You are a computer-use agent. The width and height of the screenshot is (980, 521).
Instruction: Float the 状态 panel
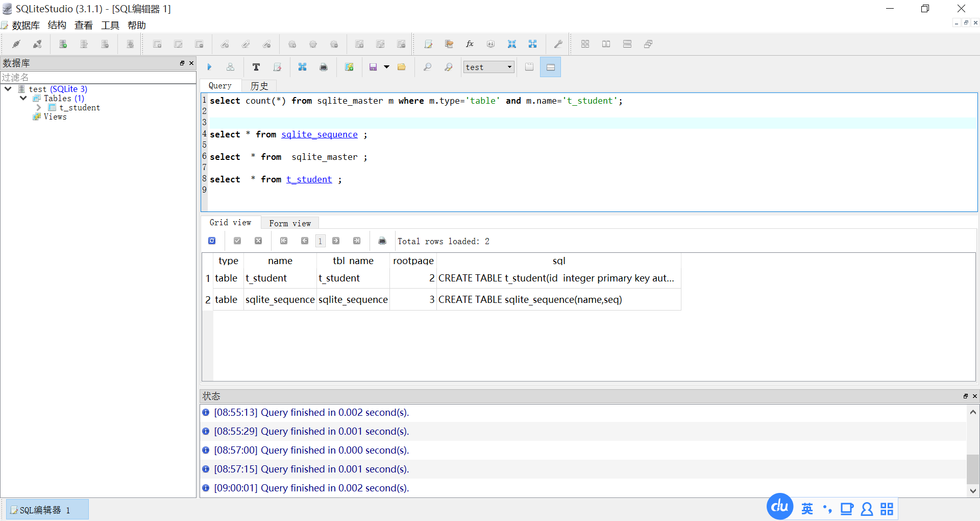[965, 396]
